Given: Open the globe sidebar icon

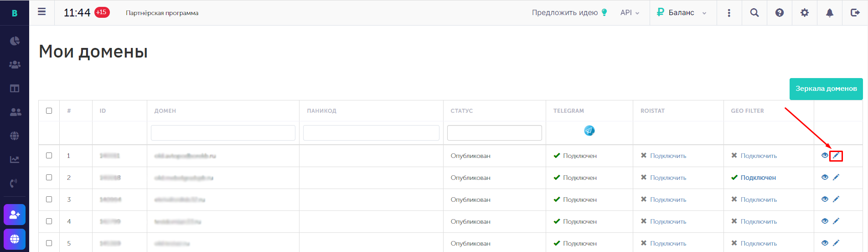Looking at the screenshot, I should point(15,136).
